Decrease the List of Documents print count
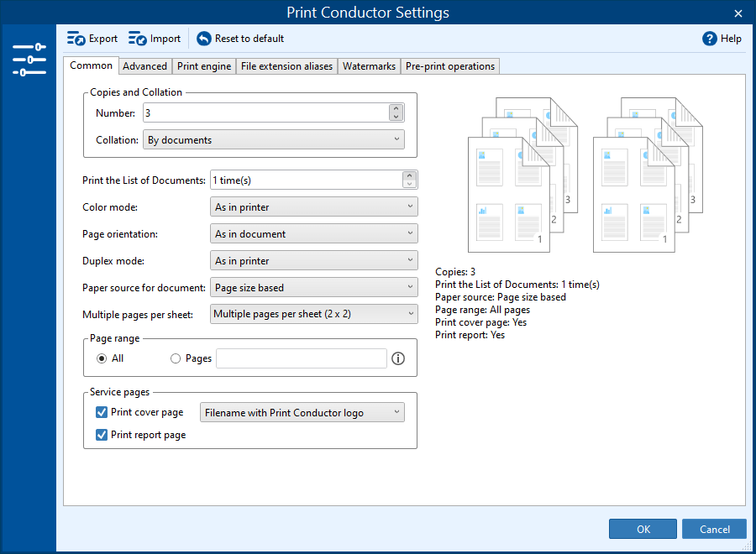 tap(409, 184)
